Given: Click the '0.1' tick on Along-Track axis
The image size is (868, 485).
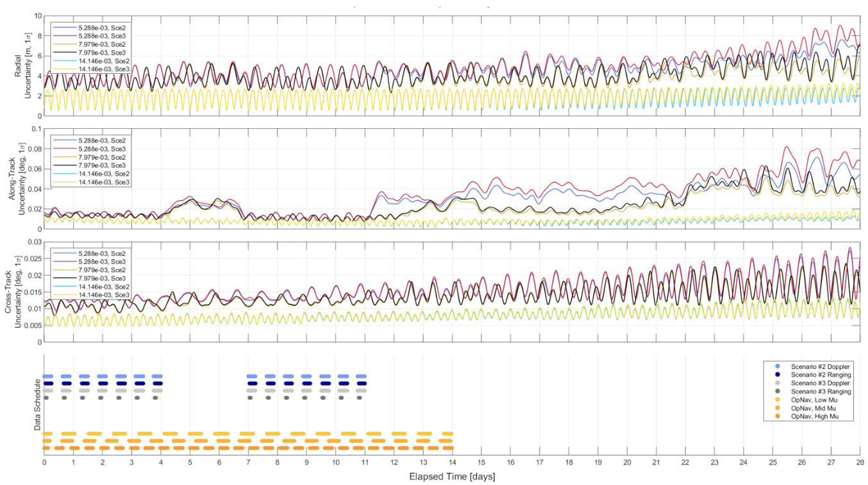Looking at the screenshot, I should click(x=36, y=129).
